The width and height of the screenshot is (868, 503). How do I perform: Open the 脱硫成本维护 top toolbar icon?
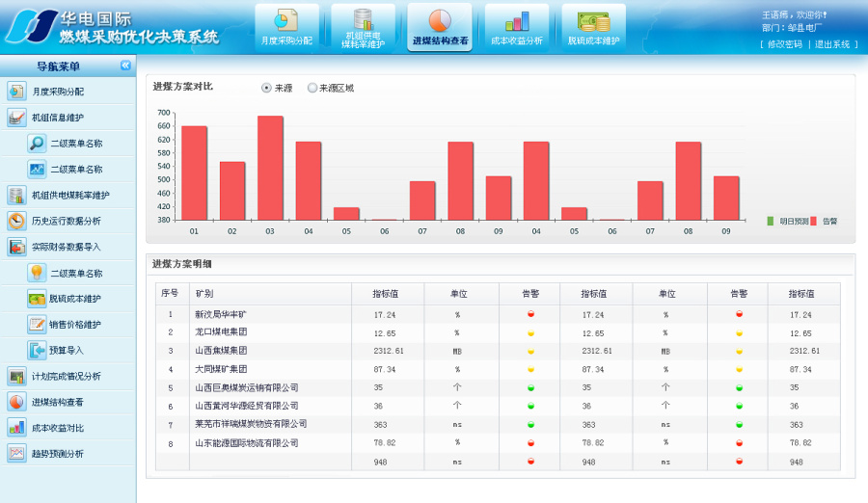tap(593, 27)
